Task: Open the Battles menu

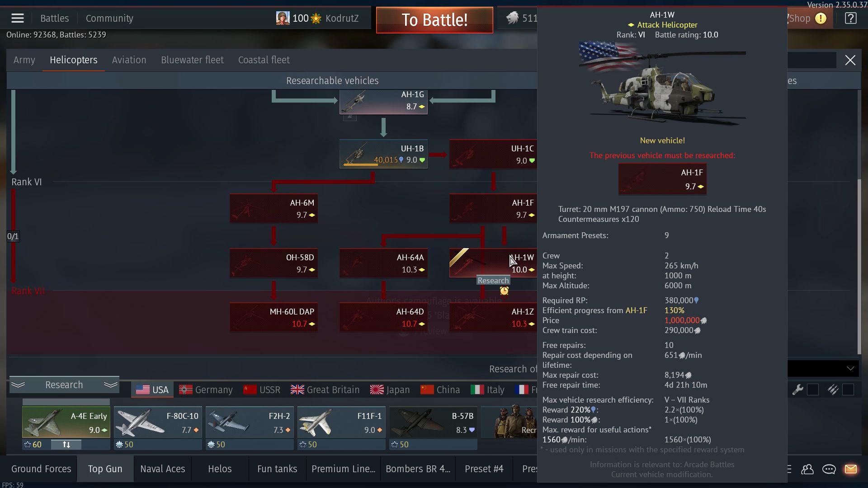Action: (x=55, y=19)
